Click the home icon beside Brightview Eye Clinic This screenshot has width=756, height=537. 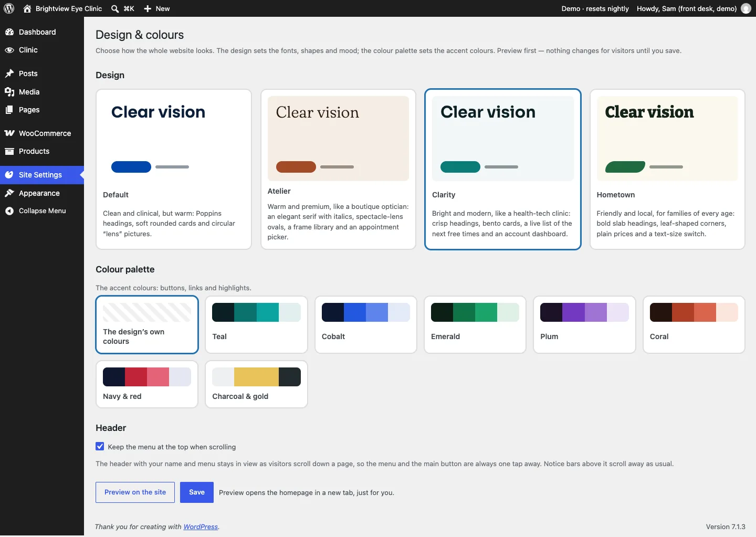pos(27,8)
